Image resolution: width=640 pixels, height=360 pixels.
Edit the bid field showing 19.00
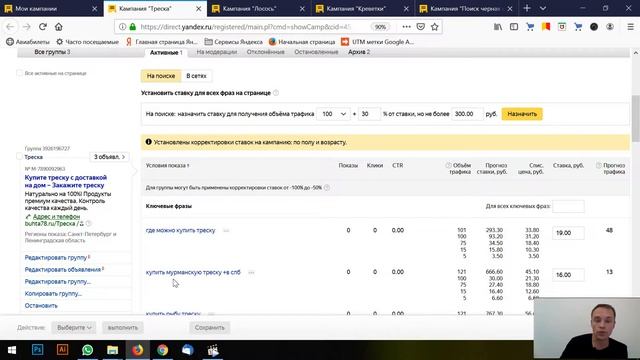click(x=568, y=233)
